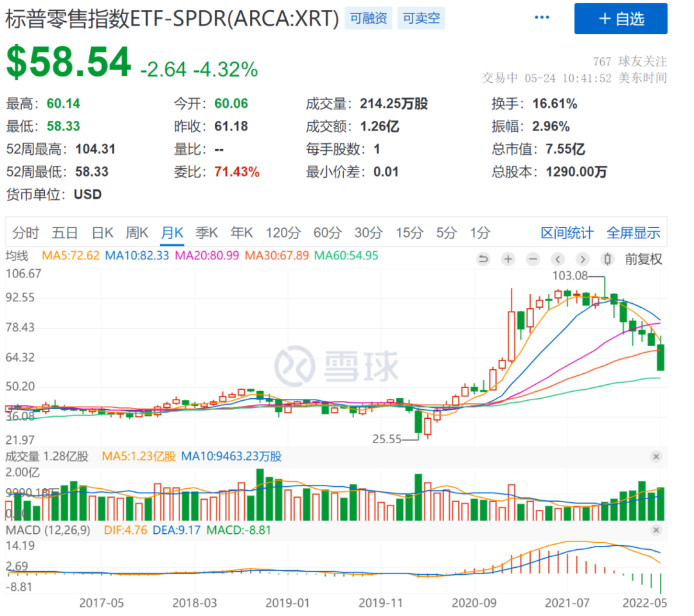Switch to 60分 interval
The height and width of the screenshot is (616, 694).
coord(328,233)
